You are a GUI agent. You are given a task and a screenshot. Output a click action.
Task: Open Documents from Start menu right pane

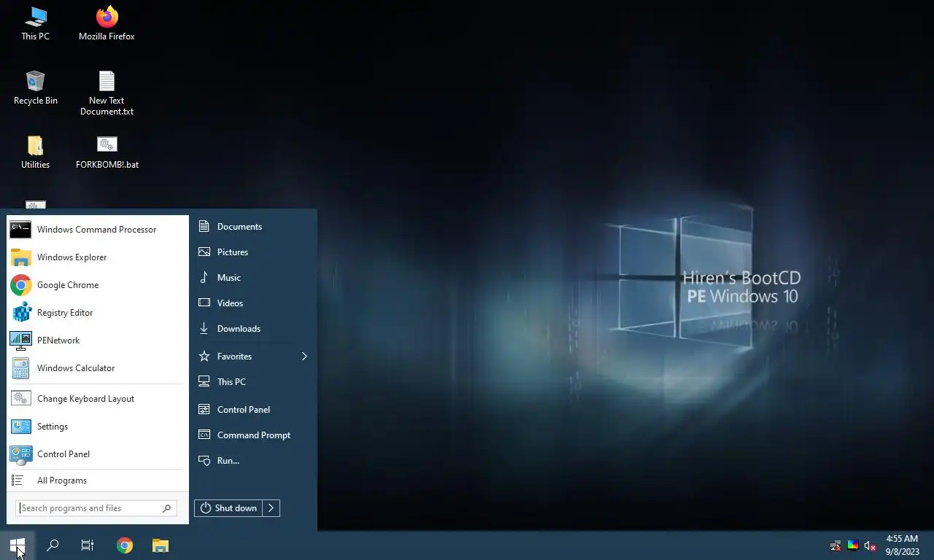click(253, 227)
